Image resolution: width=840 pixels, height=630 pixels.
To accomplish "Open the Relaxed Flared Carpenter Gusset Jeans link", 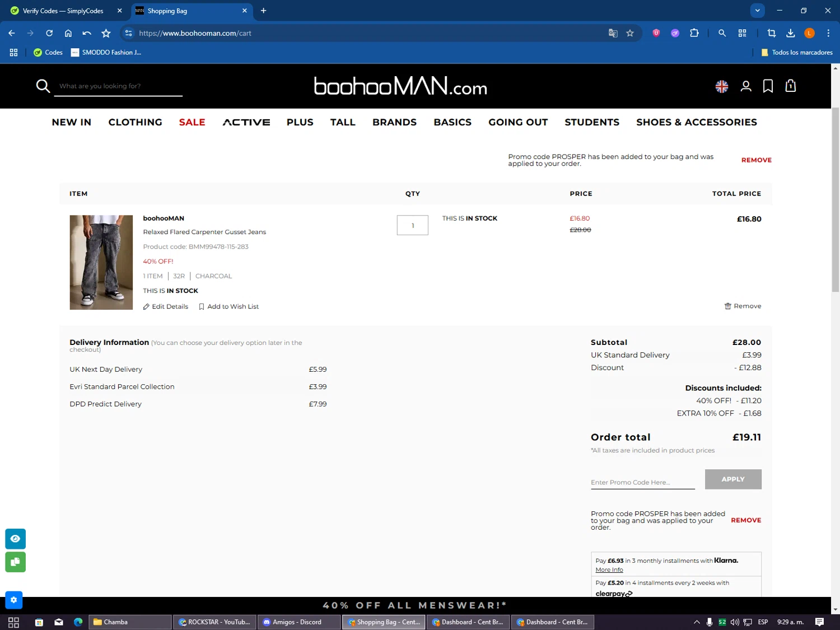I will 204,232.
